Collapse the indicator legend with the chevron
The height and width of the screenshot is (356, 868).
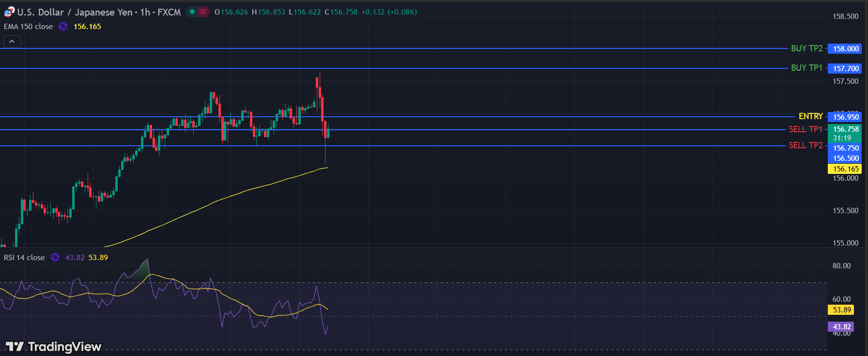click(x=12, y=42)
